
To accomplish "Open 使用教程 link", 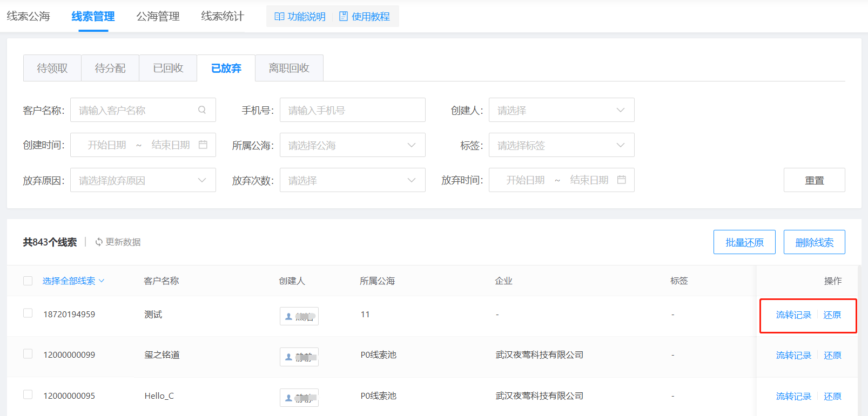I will tap(371, 17).
